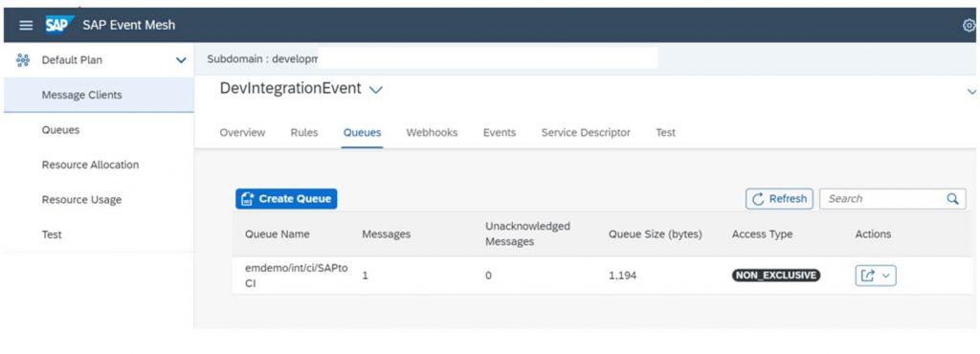Viewport: 980px width, 354px height.
Task: Open the hamburger navigation menu
Action: coord(25,25)
